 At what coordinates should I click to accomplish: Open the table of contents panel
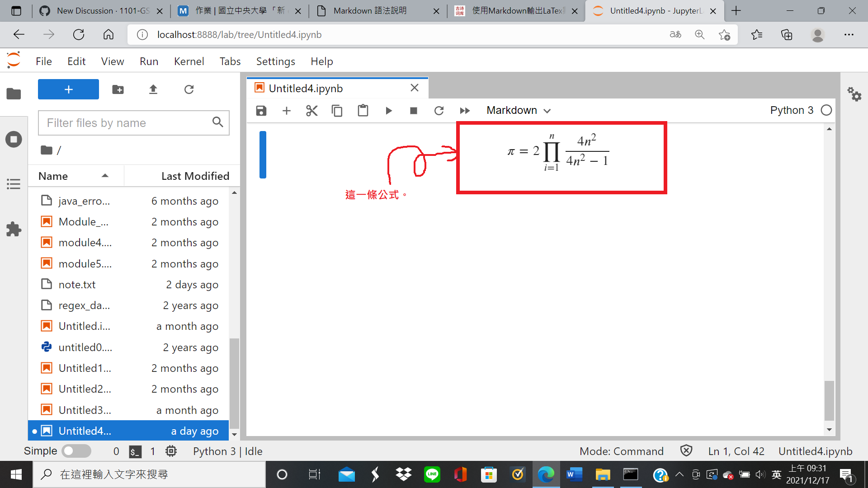click(x=14, y=183)
